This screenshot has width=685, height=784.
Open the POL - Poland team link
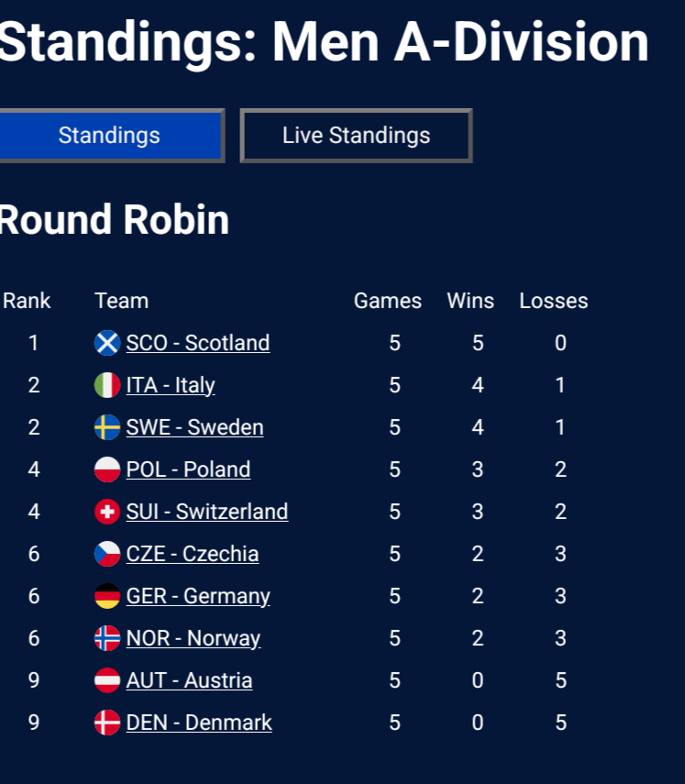click(188, 469)
